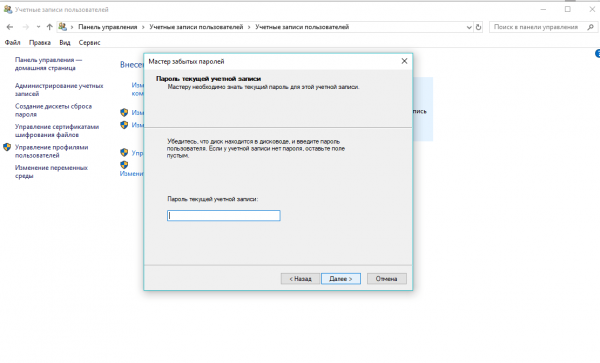The image size is (600, 363).
Task: Click the Up one level arrow
Action: click(49, 27)
